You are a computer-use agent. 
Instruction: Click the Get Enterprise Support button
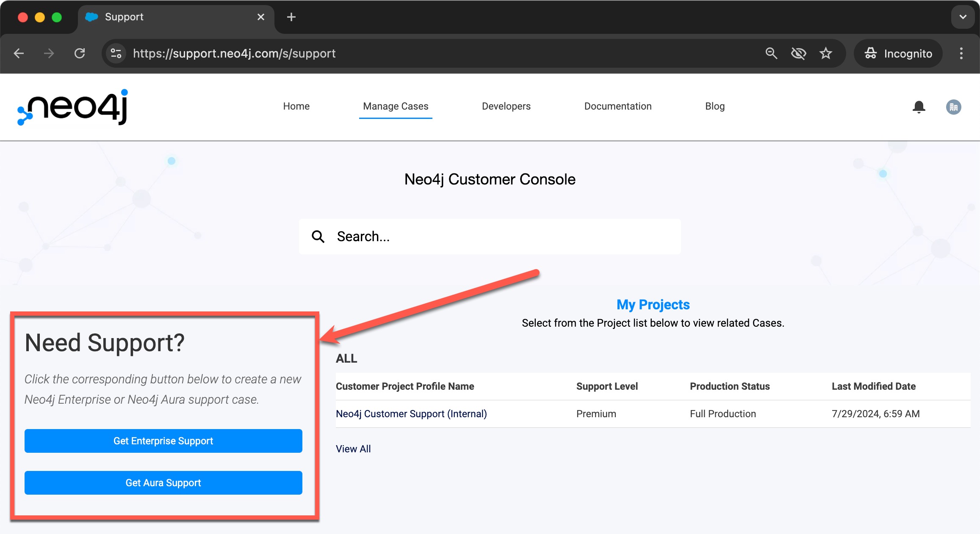163,441
